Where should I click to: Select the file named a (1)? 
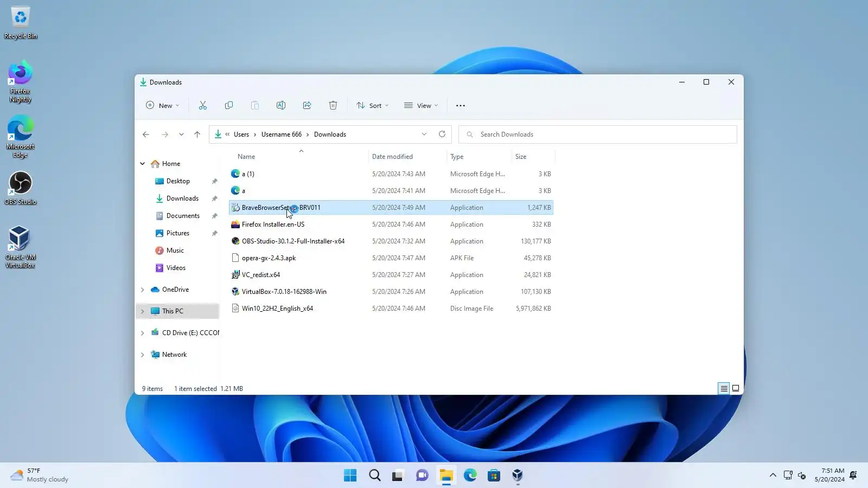[391, 174]
